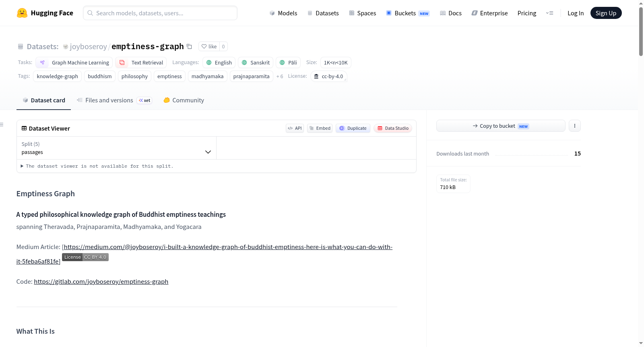Viewport: 644px width, 347px height.
Task: Go to Spaces in the top navigation
Action: 362,13
